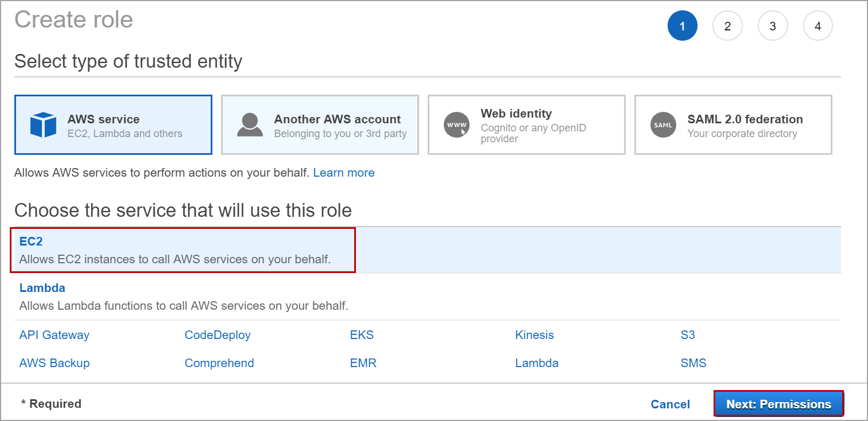Click the SAML 2.0 federation icon
The width and height of the screenshot is (868, 421).
663,125
